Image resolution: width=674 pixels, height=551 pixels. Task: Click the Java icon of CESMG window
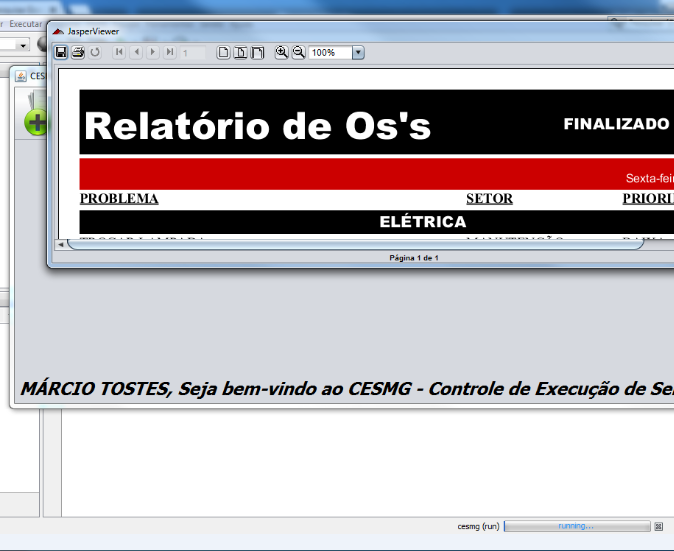21,76
